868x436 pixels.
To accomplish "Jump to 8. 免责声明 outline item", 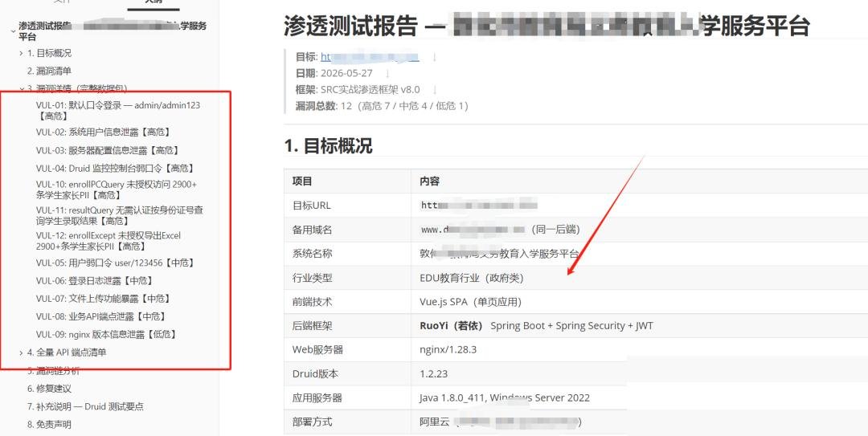I will (49, 425).
